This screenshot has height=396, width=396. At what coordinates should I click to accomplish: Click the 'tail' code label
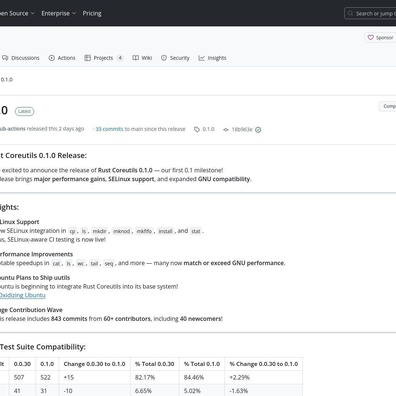[94, 264]
